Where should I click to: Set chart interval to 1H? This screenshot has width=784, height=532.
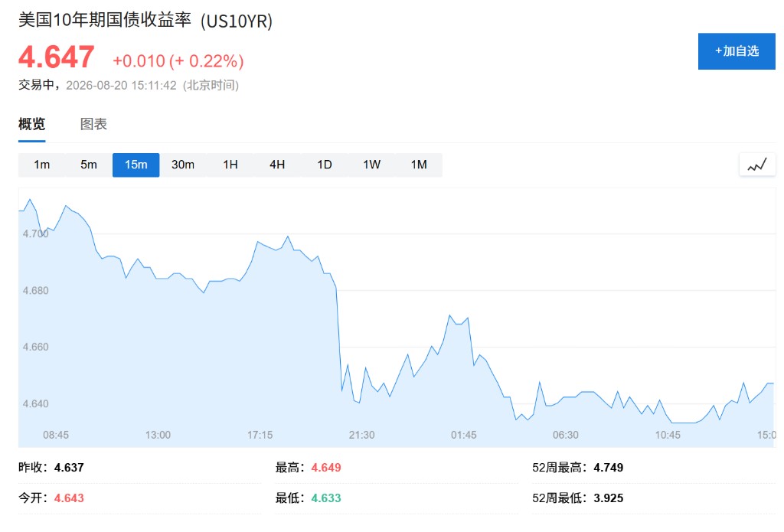coord(230,165)
